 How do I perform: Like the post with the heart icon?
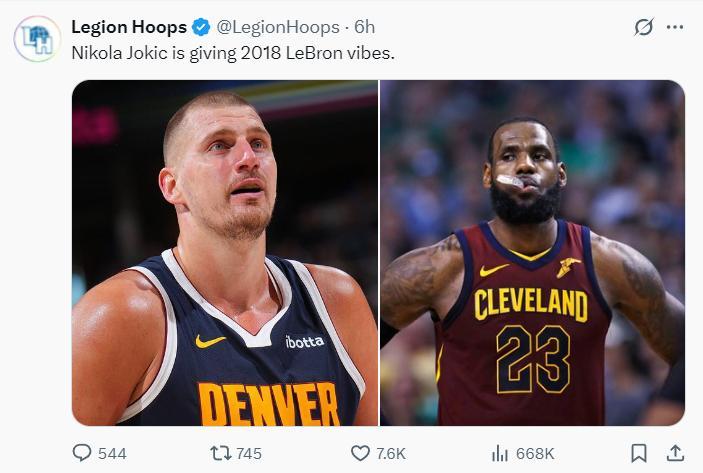360,453
